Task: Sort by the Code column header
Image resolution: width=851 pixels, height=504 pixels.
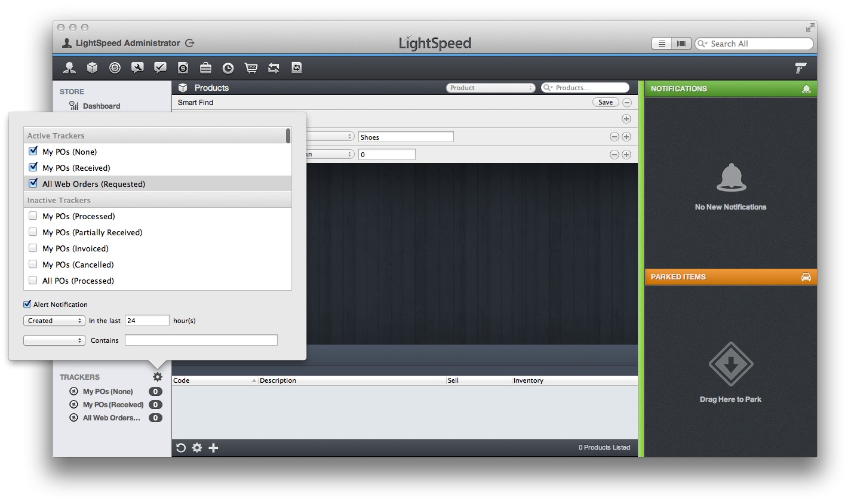Action: (215, 380)
